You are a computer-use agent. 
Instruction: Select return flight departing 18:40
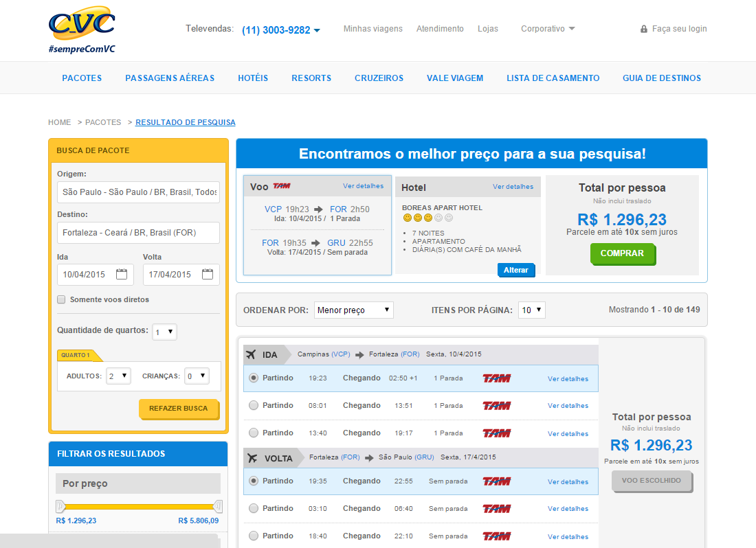point(254,536)
